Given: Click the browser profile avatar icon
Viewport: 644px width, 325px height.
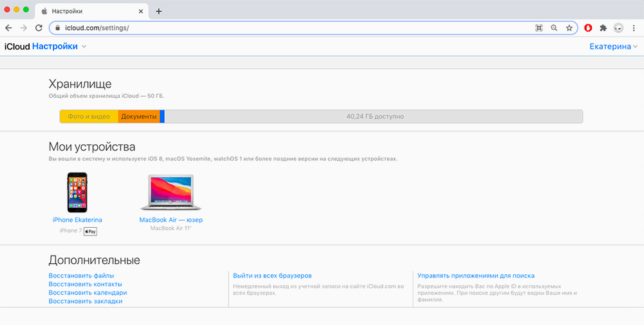Looking at the screenshot, I should point(618,28).
